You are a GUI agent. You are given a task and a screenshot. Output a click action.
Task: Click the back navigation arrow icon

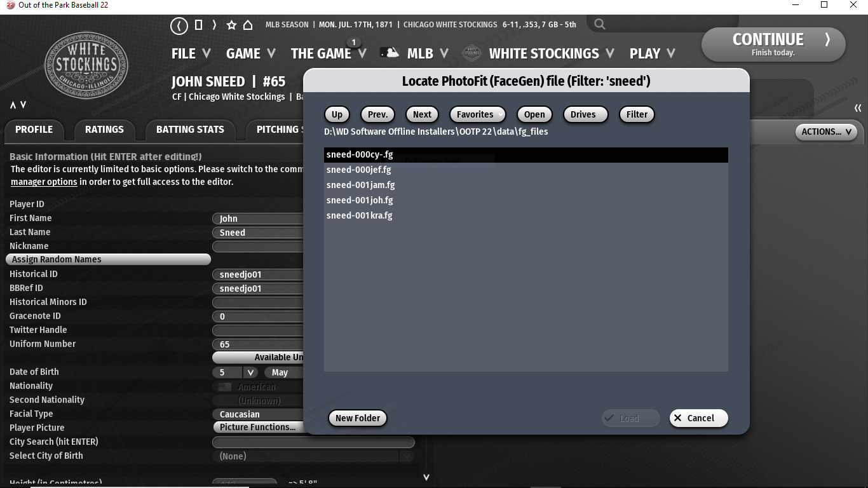[x=179, y=25]
